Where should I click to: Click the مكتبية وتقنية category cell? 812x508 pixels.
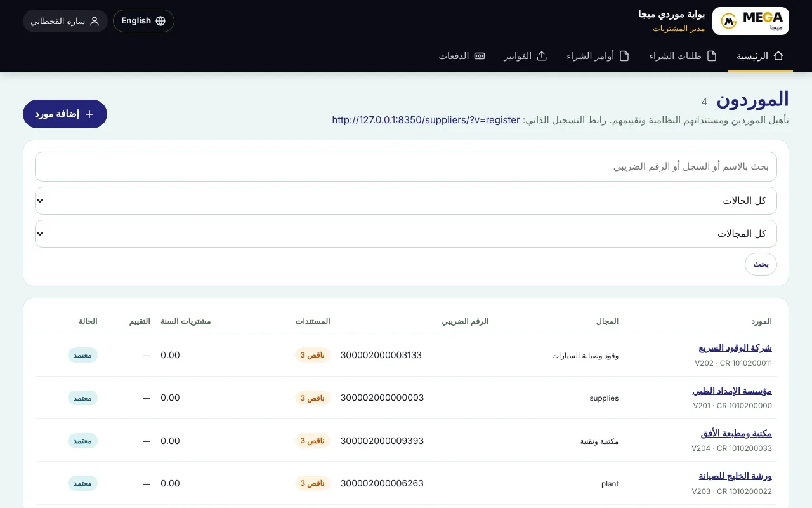pyautogui.click(x=599, y=441)
